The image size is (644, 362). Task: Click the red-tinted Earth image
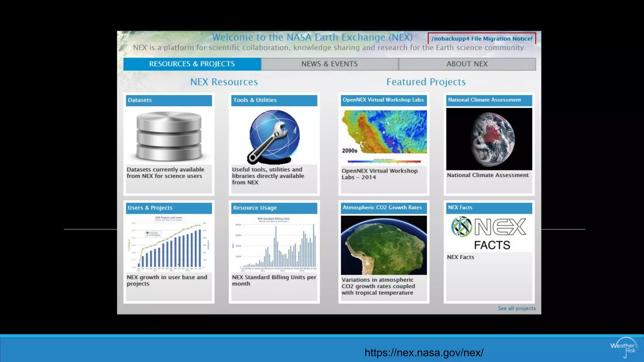(x=489, y=139)
